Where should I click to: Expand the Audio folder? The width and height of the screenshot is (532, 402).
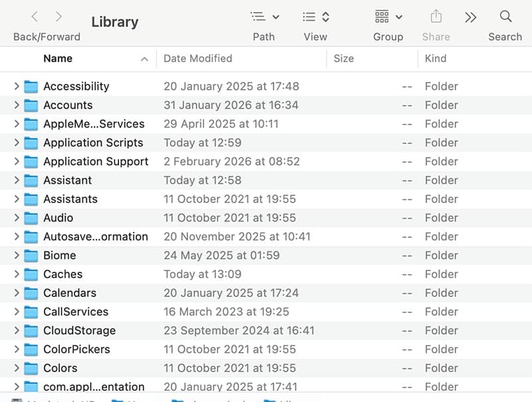16,218
